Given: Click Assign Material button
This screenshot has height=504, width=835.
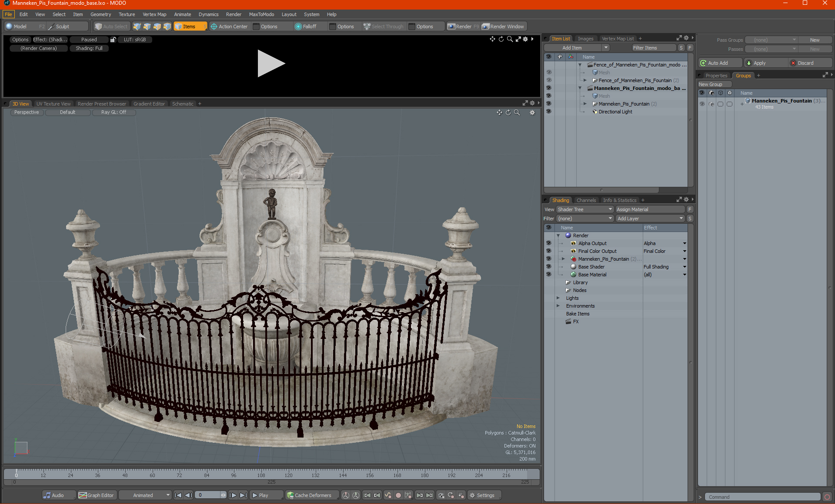Looking at the screenshot, I should coord(650,209).
